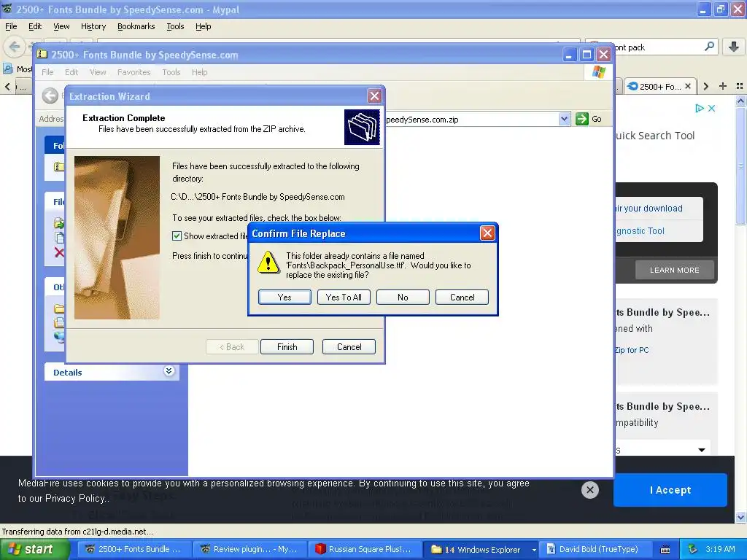Click the Windows flag logo in Explorer

tap(598, 72)
